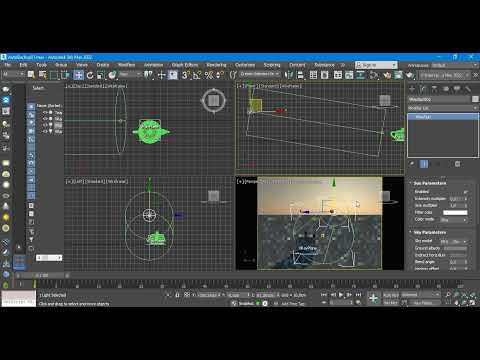
Task: Open the Sky model dropdown
Action: pos(454,241)
